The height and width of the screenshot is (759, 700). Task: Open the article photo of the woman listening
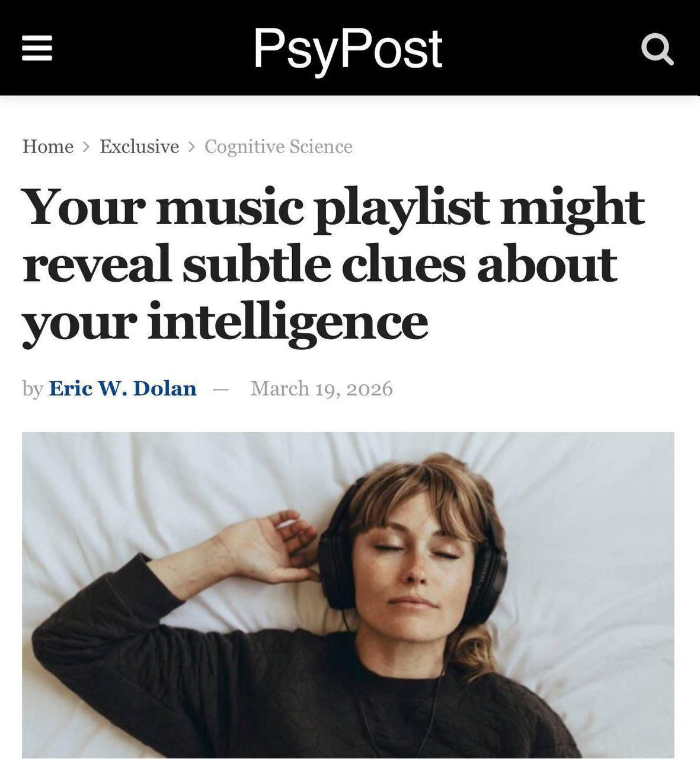[x=348, y=595]
